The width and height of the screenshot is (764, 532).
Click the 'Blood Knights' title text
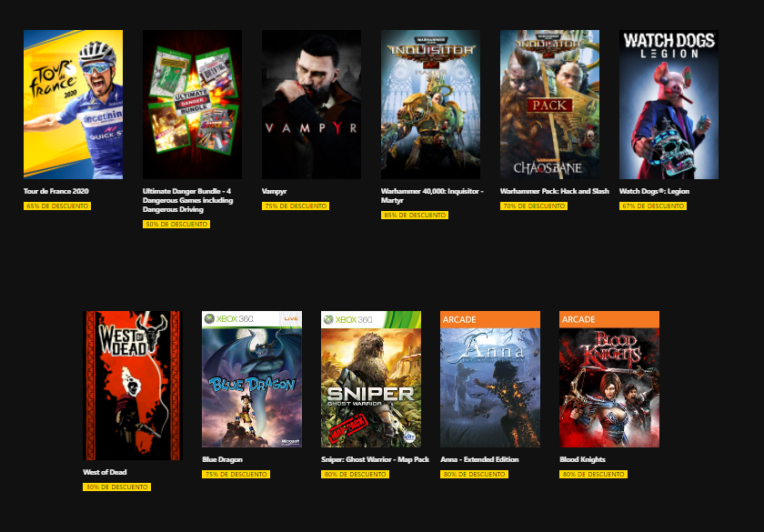582,459
